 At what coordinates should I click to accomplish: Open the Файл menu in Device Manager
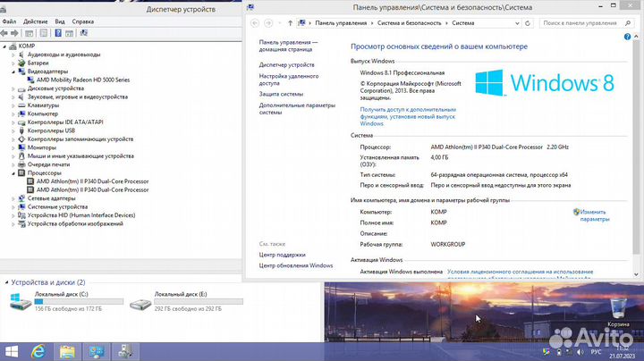[9, 21]
